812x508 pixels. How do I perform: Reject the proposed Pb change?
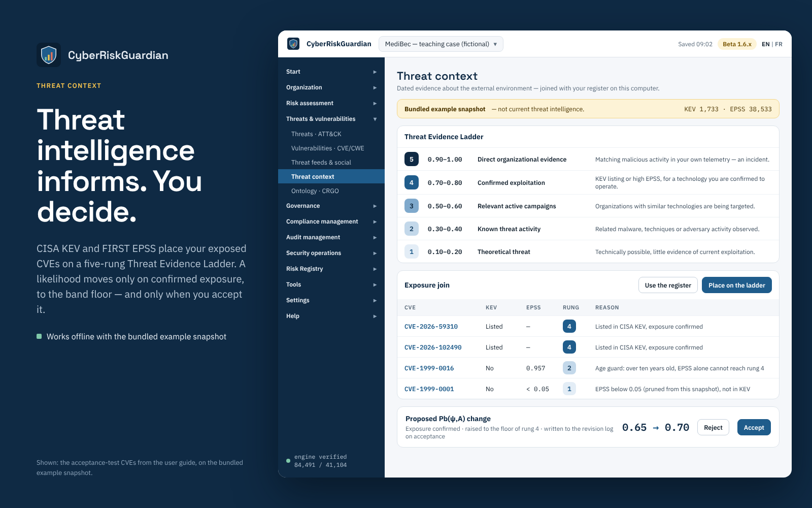pos(713,427)
